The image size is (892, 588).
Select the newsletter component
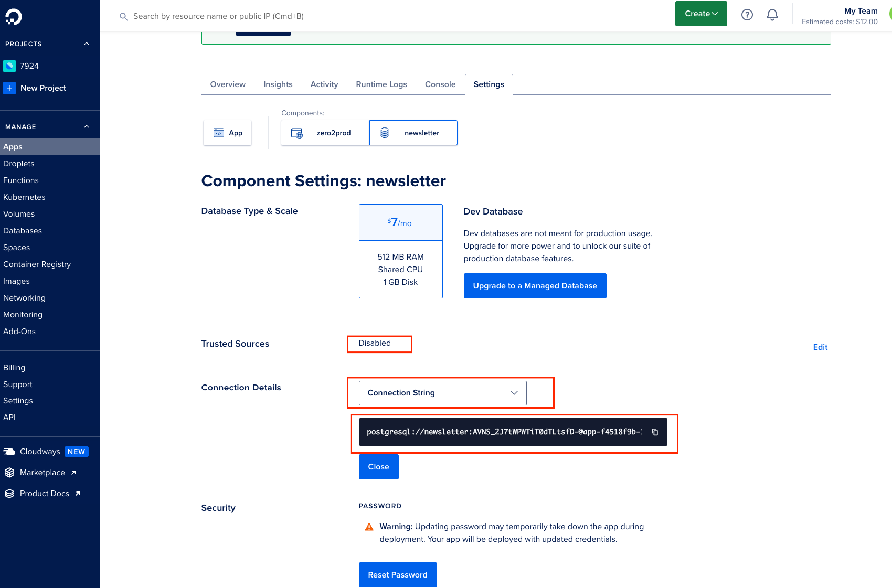(x=413, y=133)
